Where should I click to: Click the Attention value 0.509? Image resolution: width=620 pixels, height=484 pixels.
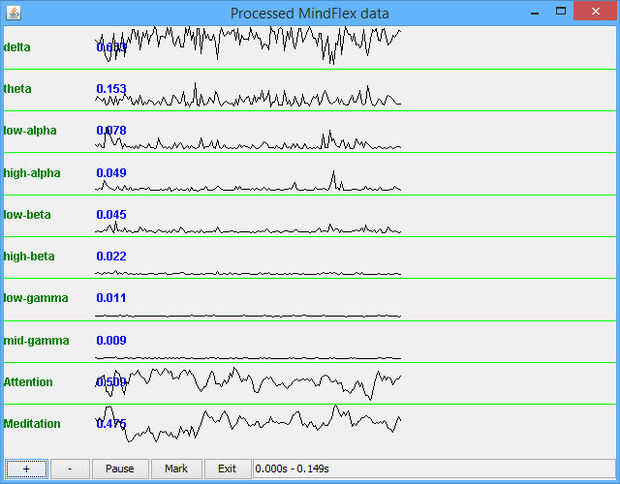point(111,382)
